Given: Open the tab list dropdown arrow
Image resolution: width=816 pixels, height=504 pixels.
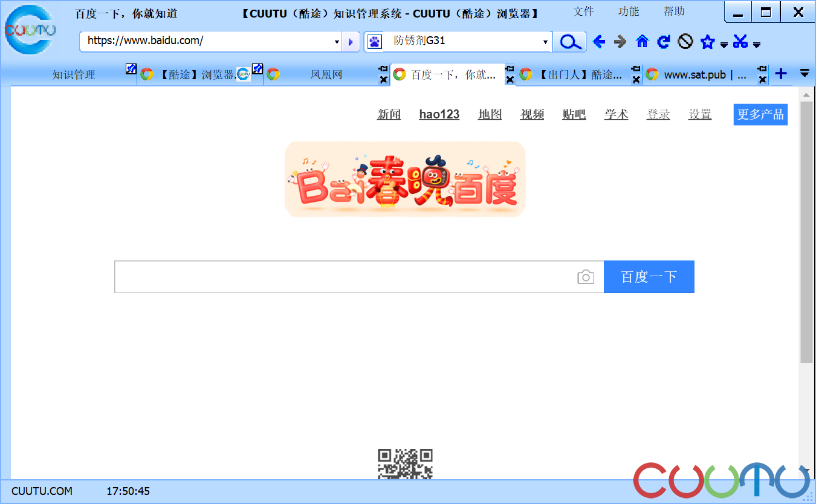Looking at the screenshot, I should coord(805,73).
